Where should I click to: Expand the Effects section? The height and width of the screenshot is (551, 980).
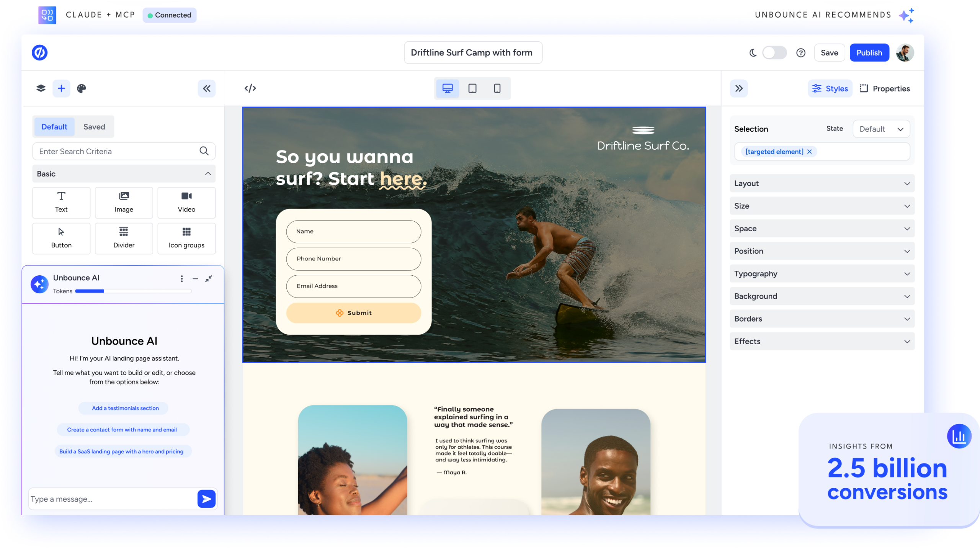point(822,342)
